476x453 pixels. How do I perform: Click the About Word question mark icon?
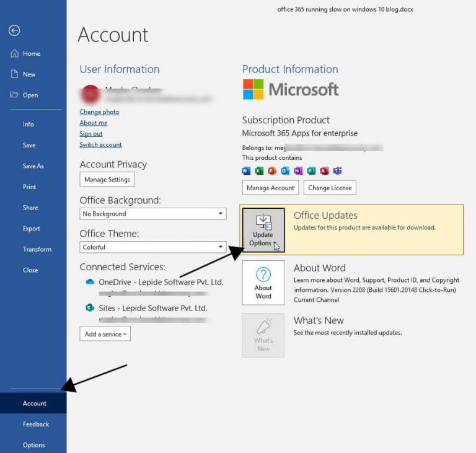coord(263,274)
